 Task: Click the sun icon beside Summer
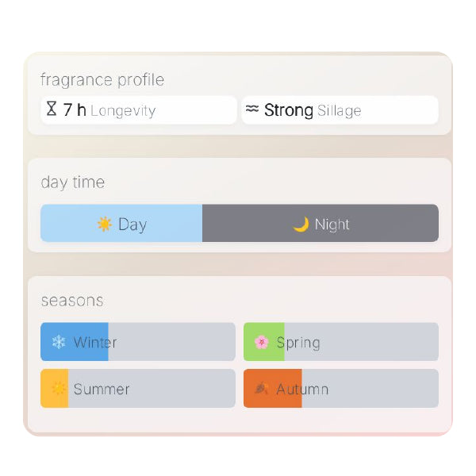(59, 389)
